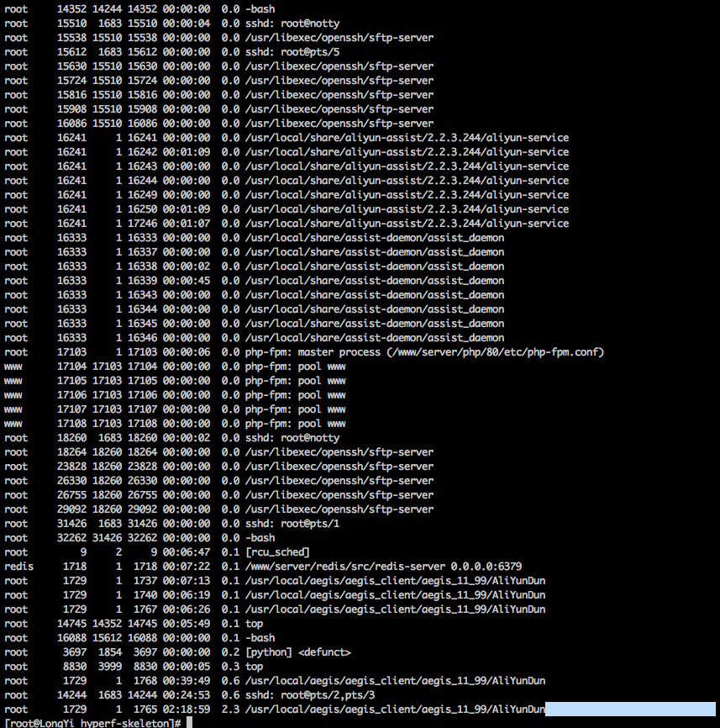Viewport: 720px width, 728px height.
Task: Click the first -bash line at the top
Action: click(139, 9)
